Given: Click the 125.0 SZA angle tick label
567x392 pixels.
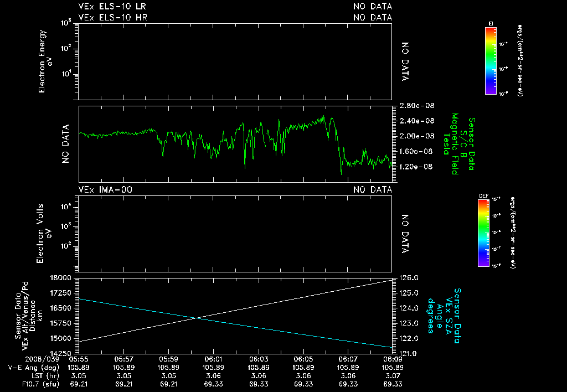Looking at the screenshot, I should [409, 293].
